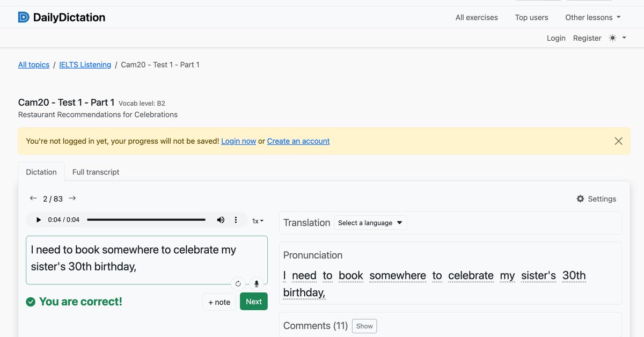The height and width of the screenshot is (337, 644).
Task: Click the word 'need' in Pronunciation
Action: [304, 276]
